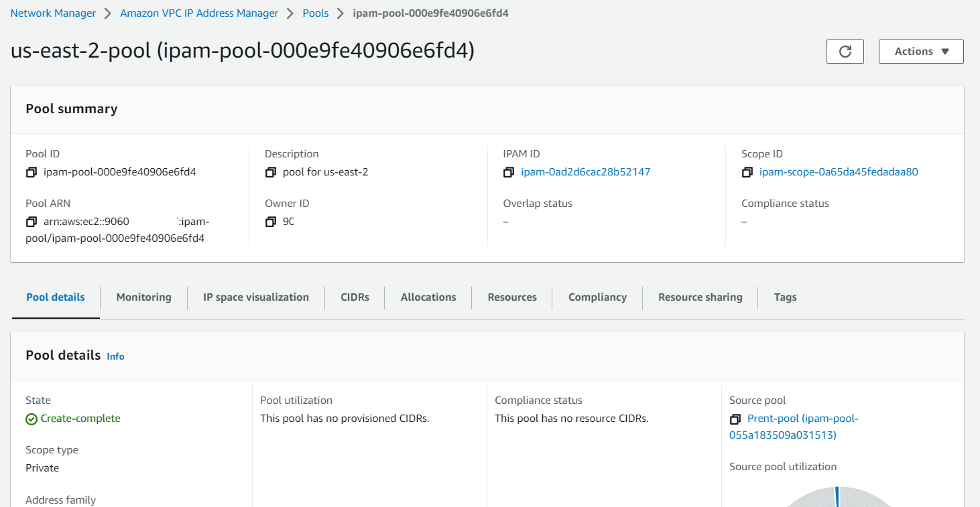The image size is (980, 507).
Task: Open the ipam-0ad2d6cac28b52147 link
Action: pyautogui.click(x=586, y=172)
